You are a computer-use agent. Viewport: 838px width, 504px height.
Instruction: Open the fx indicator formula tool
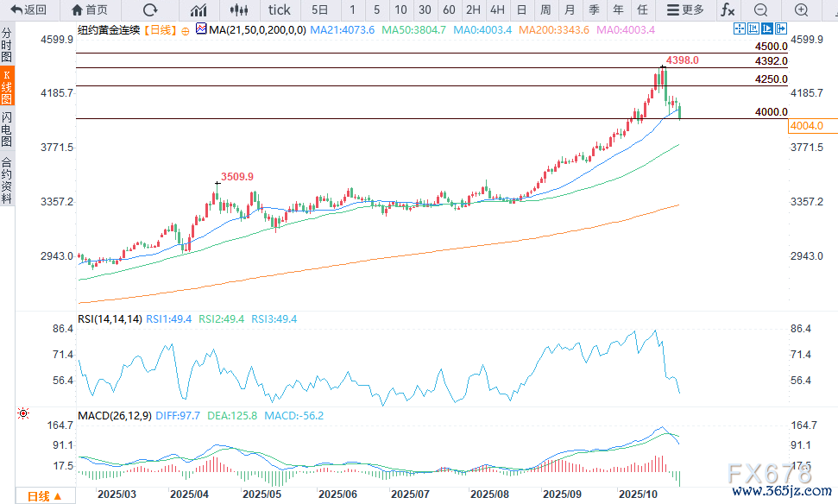click(x=728, y=9)
